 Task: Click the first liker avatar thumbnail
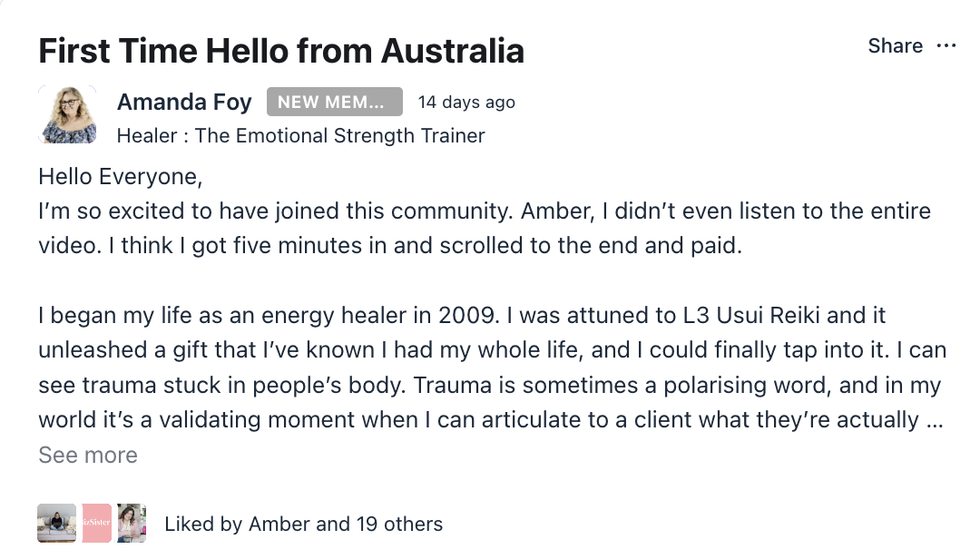[x=56, y=524]
